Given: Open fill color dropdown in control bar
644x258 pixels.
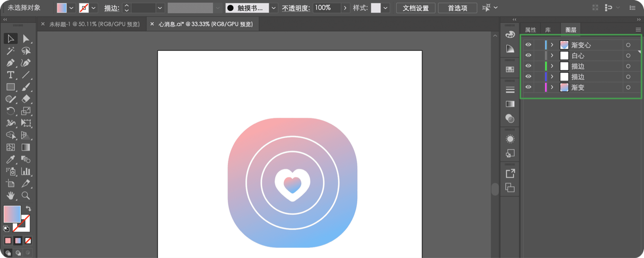Looking at the screenshot, I should coord(71,8).
